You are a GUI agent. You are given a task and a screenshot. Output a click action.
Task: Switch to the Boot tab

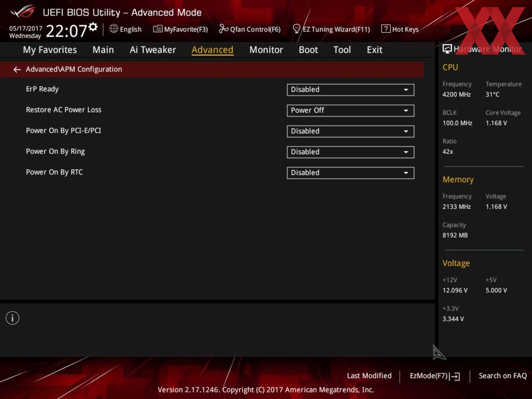308,50
